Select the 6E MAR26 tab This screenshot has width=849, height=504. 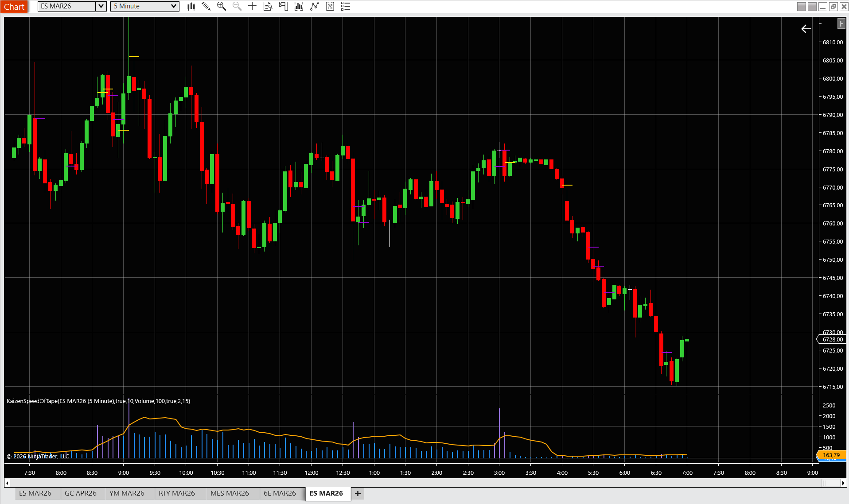pyautogui.click(x=280, y=493)
